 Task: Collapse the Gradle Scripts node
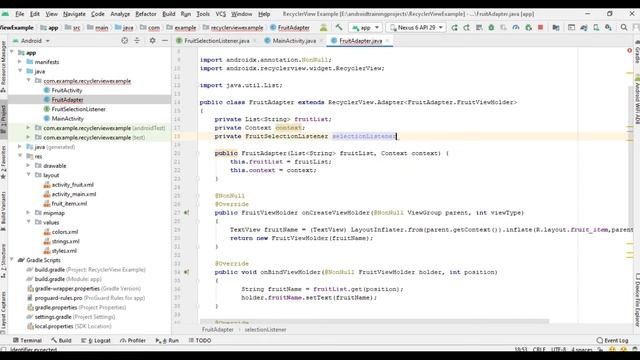12,260
